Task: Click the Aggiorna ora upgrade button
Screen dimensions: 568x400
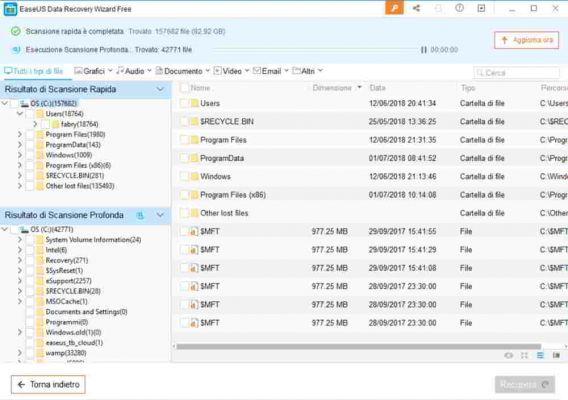Action: pos(526,40)
